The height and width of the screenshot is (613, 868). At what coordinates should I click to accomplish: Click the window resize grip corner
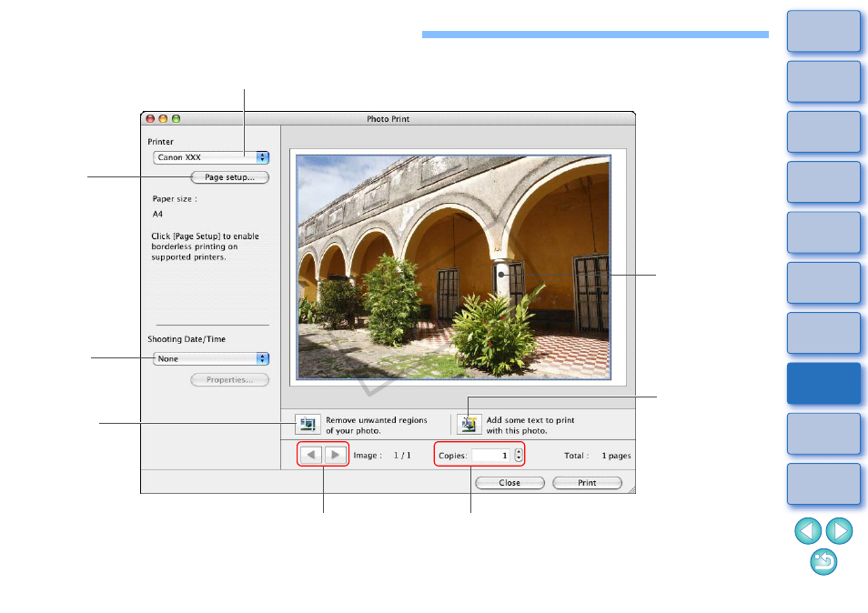[x=631, y=489]
